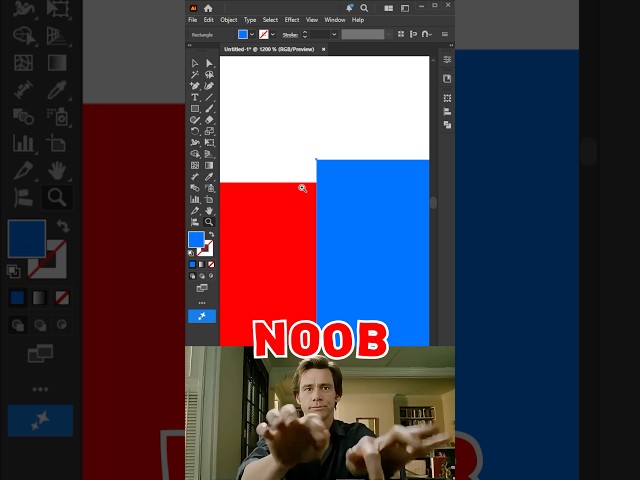Image resolution: width=640 pixels, height=480 pixels.
Task: Select the Direct Selection tool
Action: [209, 63]
